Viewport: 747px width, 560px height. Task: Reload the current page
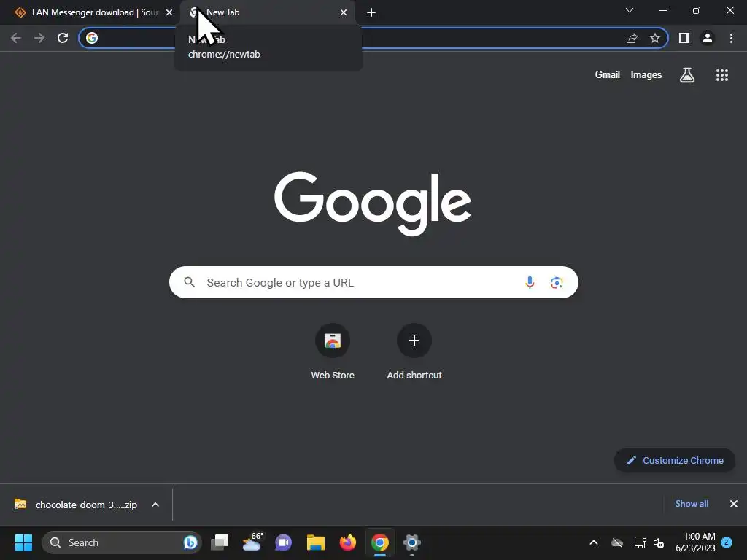[x=63, y=38]
